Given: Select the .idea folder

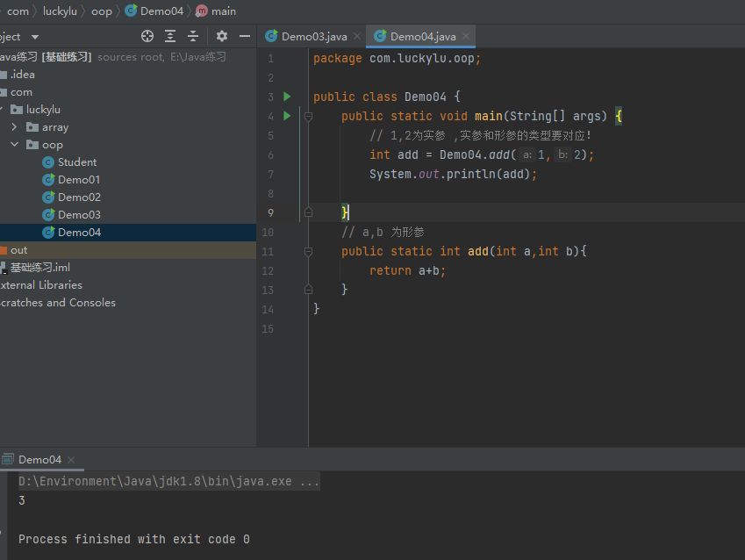Looking at the screenshot, I should click(x=22, y=75).
